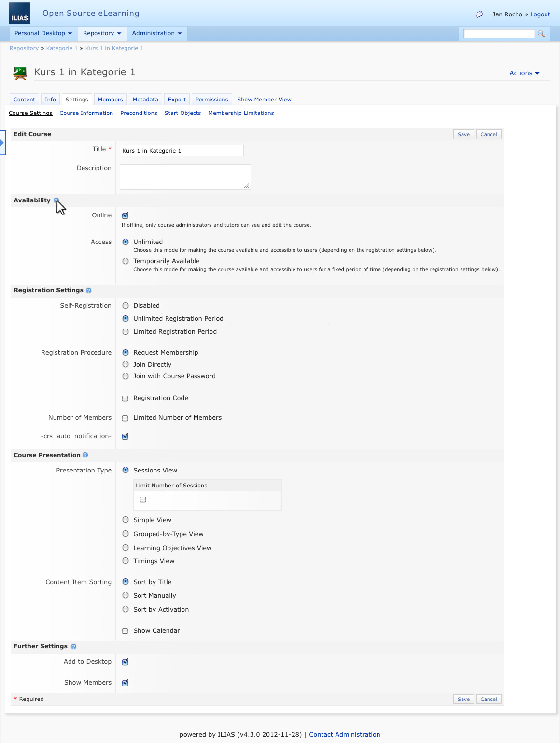
Task: Open the Personal Desktop dropdown menu
Action: click(x=43, y=33)
